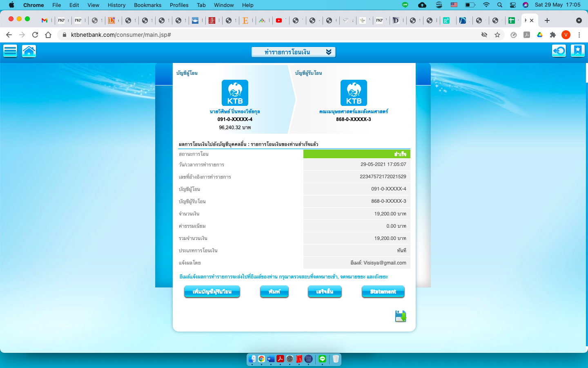Image resolution: width=588 pixels, height=368 pixels.
Task: Open Control Center in the menu bar
Action: tap(513, 5)
